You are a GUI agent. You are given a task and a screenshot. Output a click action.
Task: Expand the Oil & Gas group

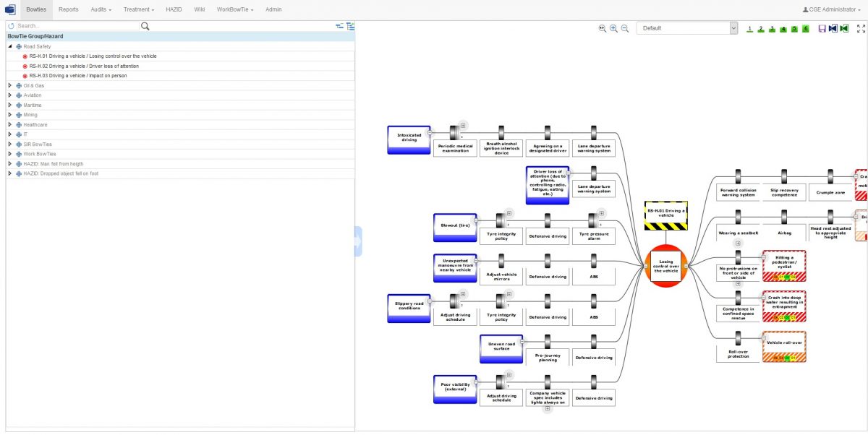tap(10, 85)
